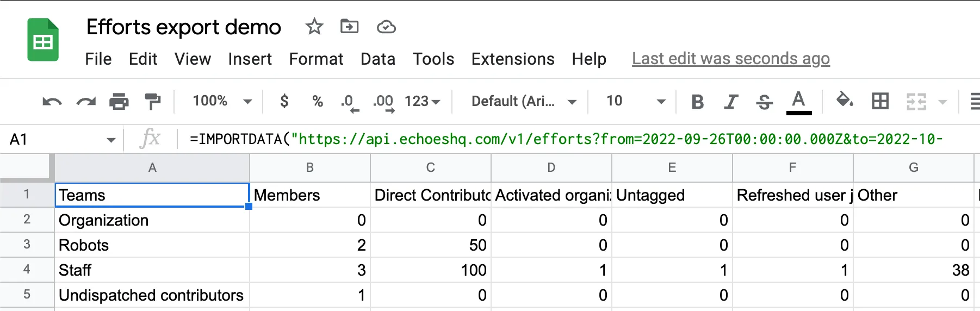980x311 pixels.
Task: Expand the name box dropdown arrow
Action: [111, 140]
